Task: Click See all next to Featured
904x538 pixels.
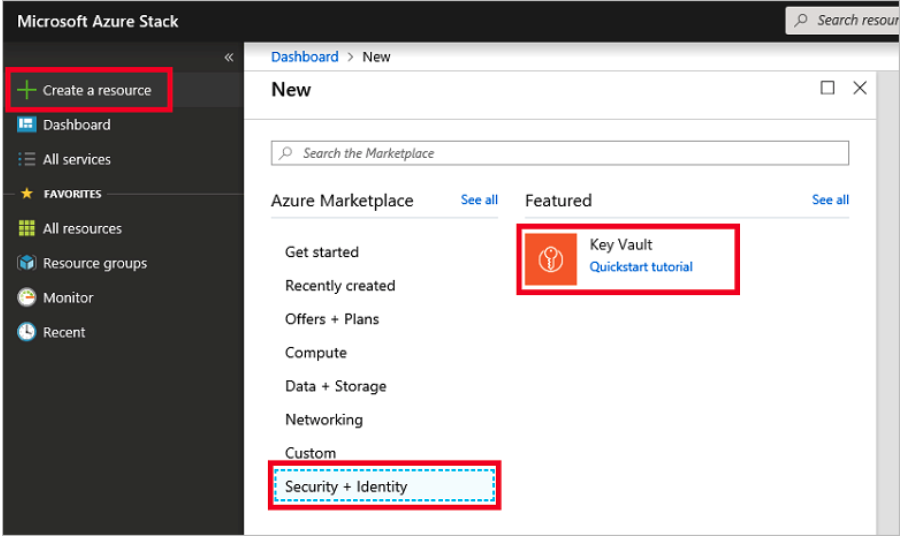Action: click(x=830, y=200)
